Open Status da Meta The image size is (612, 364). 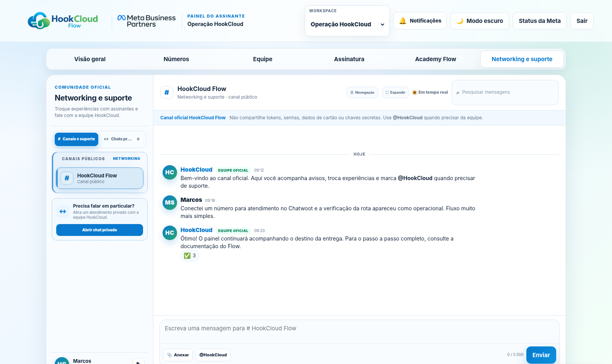pyautogui.click(x=540, y=21)
